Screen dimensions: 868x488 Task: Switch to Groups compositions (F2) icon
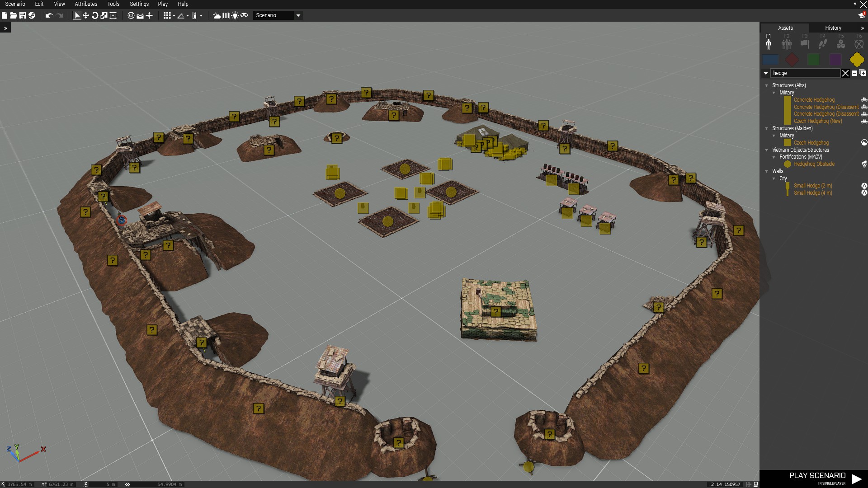point(787,44)
